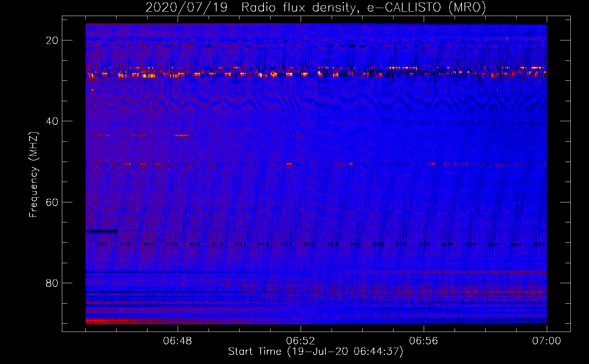Select the 'Frequency (MHZ)' y-axis label
The image size is (589, 364).
point(33,175)
